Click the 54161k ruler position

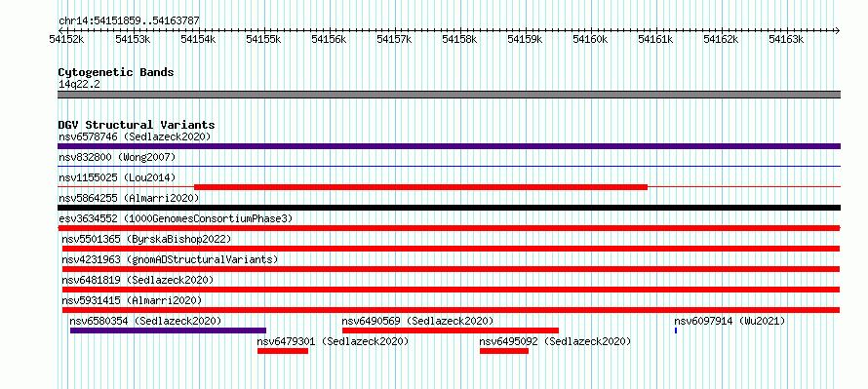click(655, 39)
